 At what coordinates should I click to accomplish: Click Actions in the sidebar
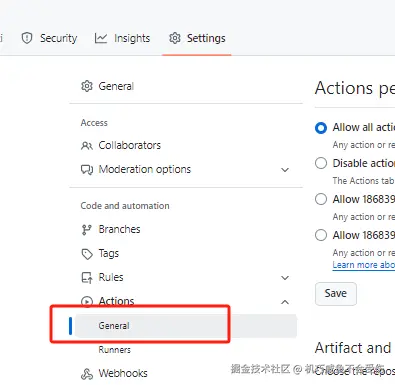tap(185, 301)
